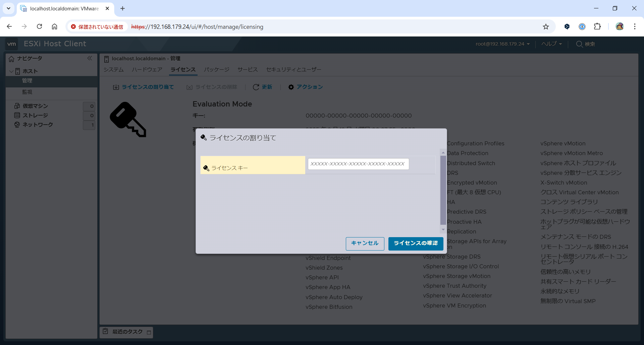Screen dimensions: 644x345
Task: Collapse the Host tree node
Action: click(11, 71)
